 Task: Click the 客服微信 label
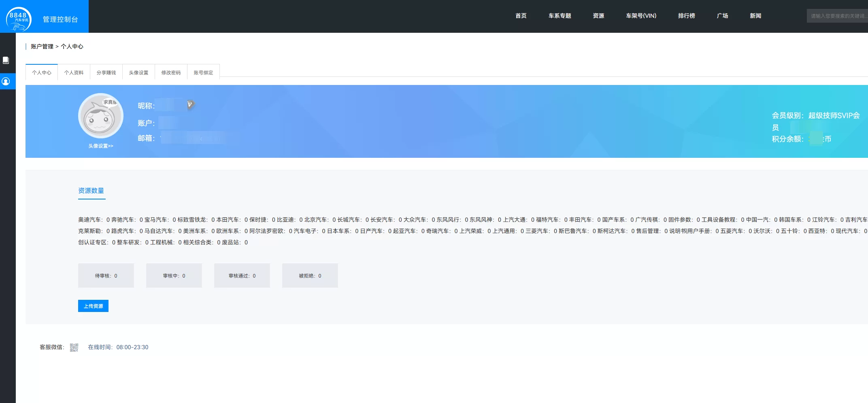[x=52, y=347]
